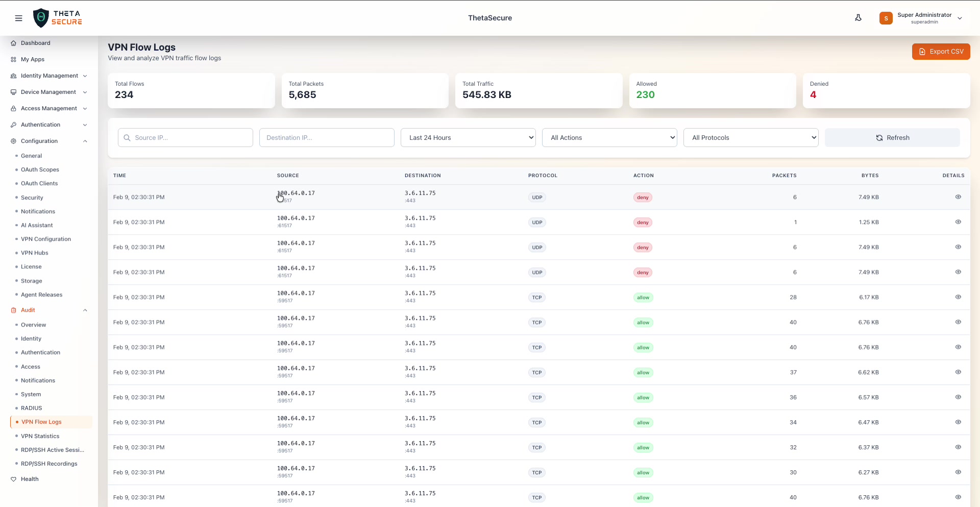Click the hamburger menu to collapse sidebar
980x507 pixels.
coord(19,18)
